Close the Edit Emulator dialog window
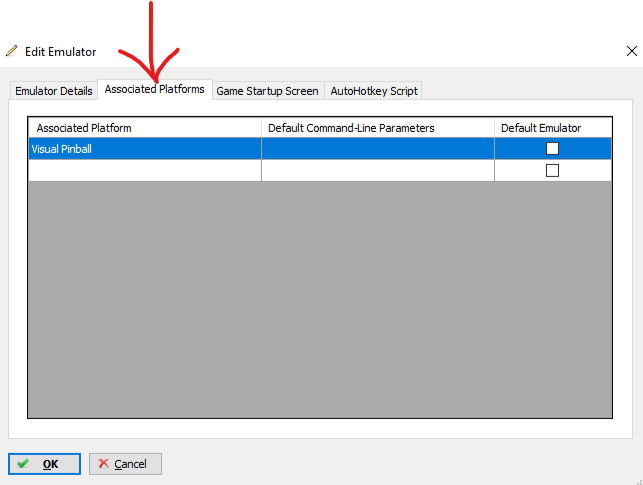Image resolution: width=643 pixels, height=485 pixels. [630, 50]
